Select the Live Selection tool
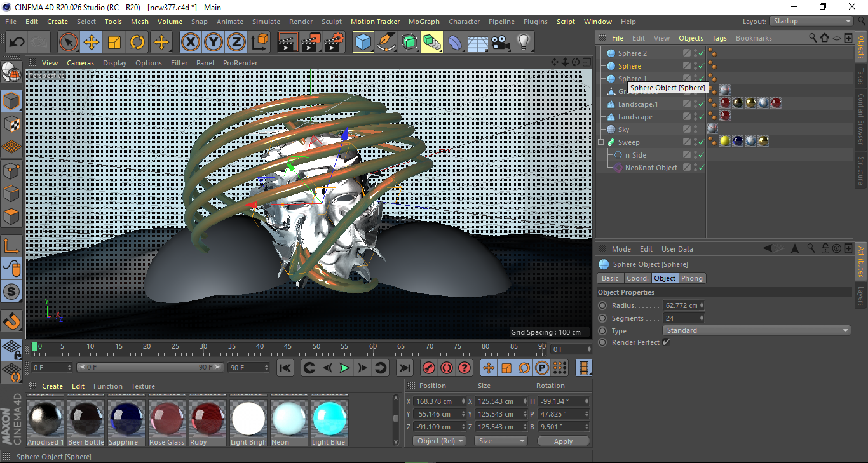Viewport: 868px width, 463px height. tap(69, 43)
